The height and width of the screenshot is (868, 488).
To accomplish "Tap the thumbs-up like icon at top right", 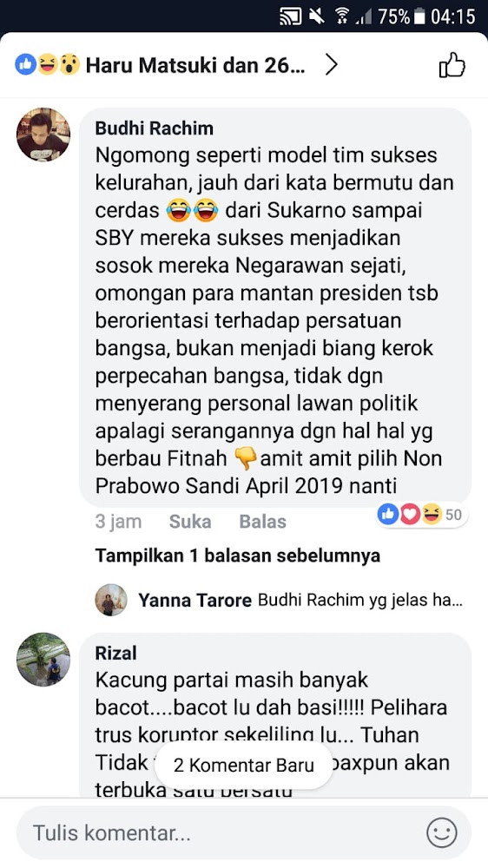I will point(452,65).
